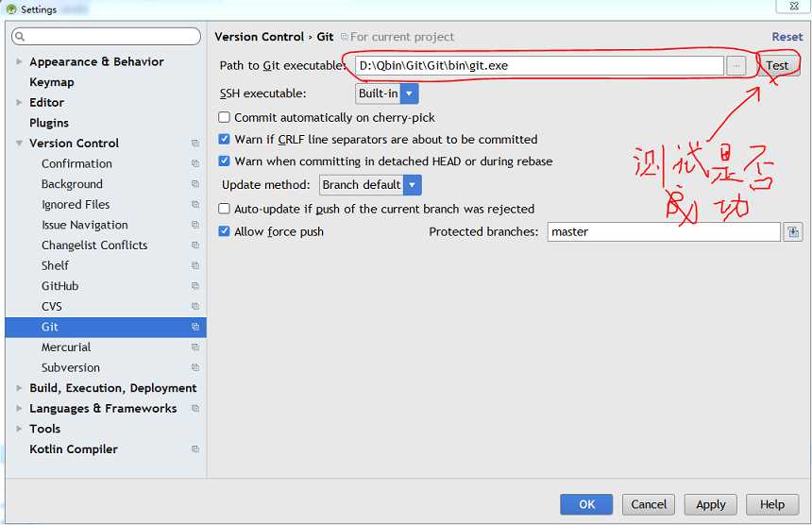Click the search magnifier icon in settings

pos(20,36)
